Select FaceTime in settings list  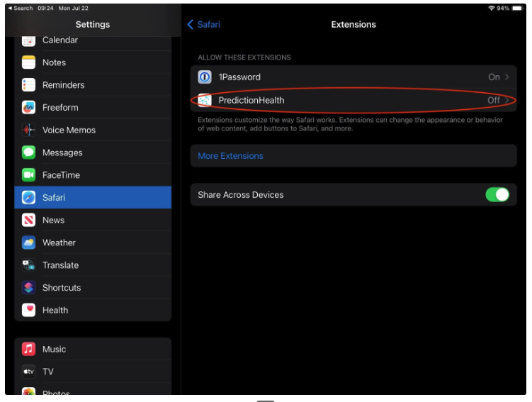coord(93,175)
